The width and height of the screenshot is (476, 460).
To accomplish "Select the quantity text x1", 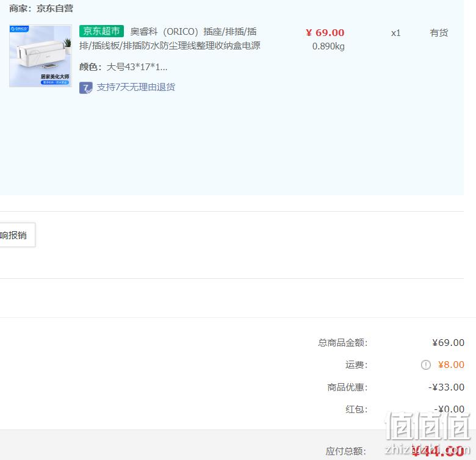I will pyautogui.click(x=395, y=33).
